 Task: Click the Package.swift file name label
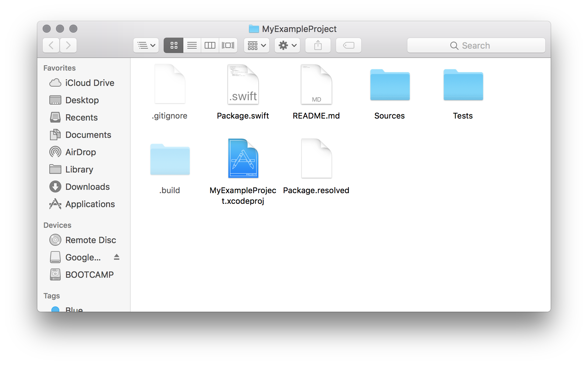point(243,116)
